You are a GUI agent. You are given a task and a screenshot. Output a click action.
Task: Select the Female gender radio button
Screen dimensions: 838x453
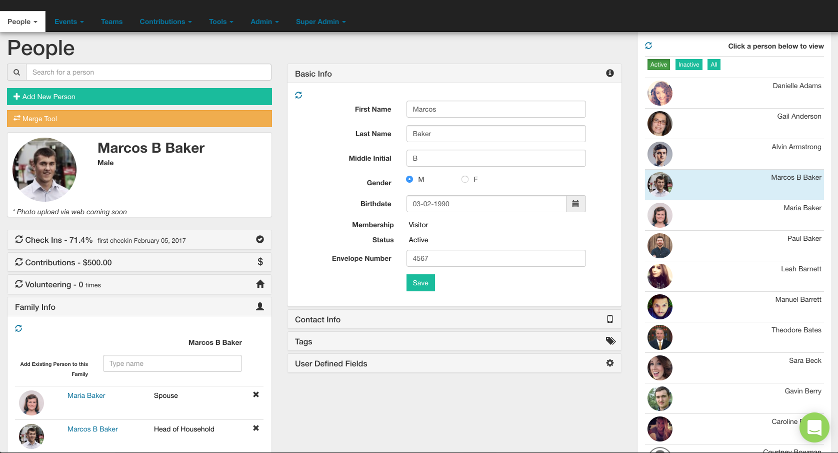tap(465, 179)
